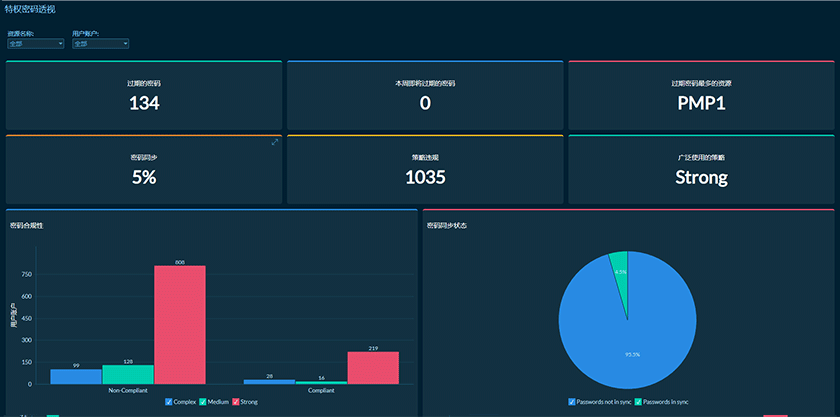Toggle Passwords not in sync legend checkbox
Image resolution: width=840 pixels, height=417 pixels.
(x=572, y=402)
